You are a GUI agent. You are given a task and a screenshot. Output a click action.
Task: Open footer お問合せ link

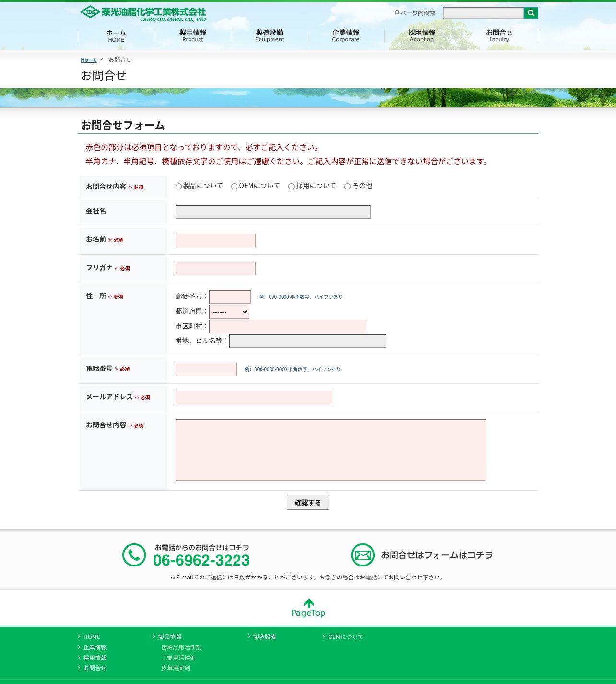click(95, 668)
